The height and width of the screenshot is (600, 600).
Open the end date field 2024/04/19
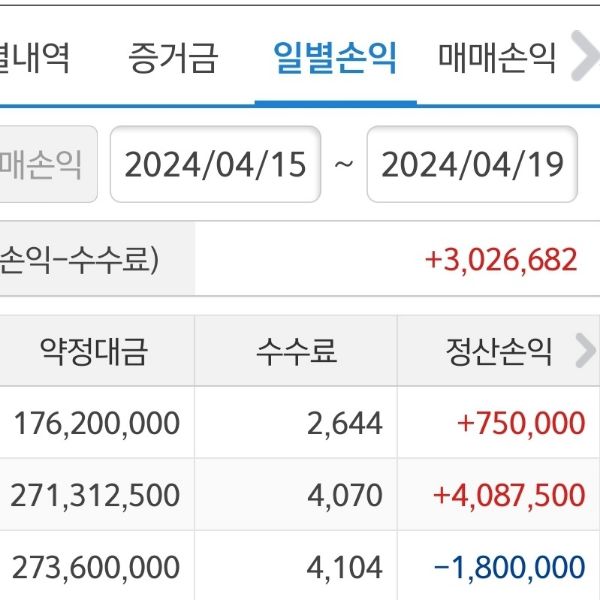click(x=472, y=164)
